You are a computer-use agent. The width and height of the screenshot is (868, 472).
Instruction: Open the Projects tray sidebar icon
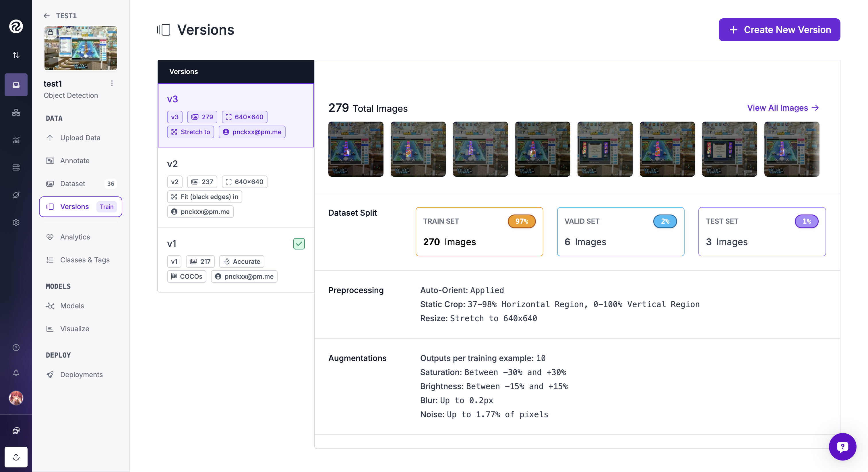point(16,85)
